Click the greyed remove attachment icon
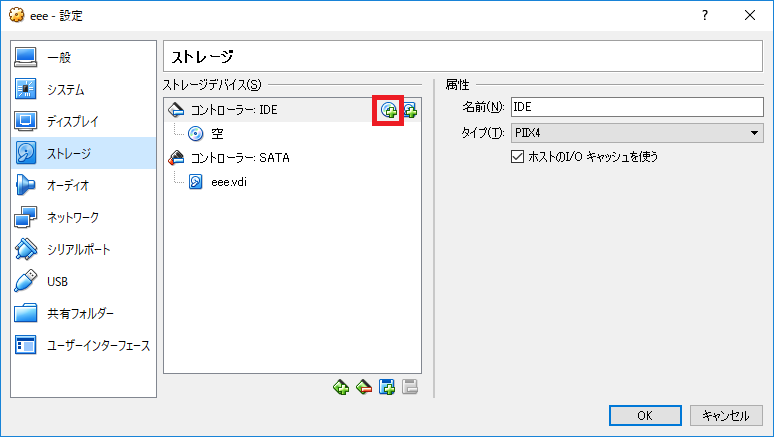This screenshot has width=774, height=437. click(x=410, y=387)
